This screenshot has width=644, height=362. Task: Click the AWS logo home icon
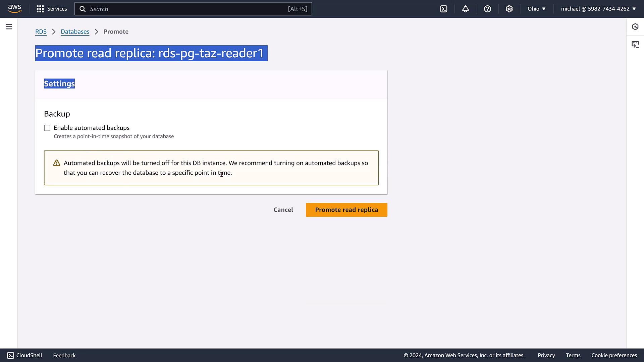click(x=15, y=9)
